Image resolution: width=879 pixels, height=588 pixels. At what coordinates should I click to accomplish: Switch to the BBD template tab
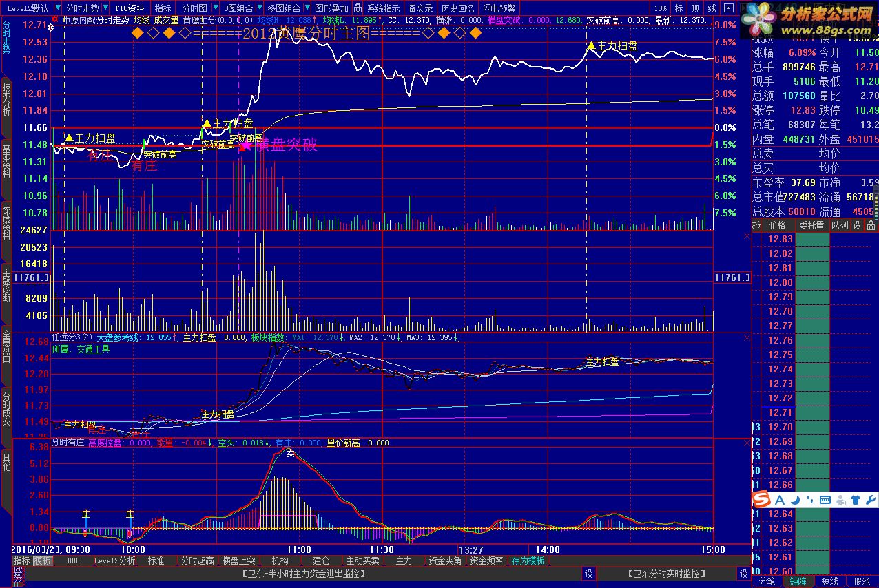(x=74, y=561)
